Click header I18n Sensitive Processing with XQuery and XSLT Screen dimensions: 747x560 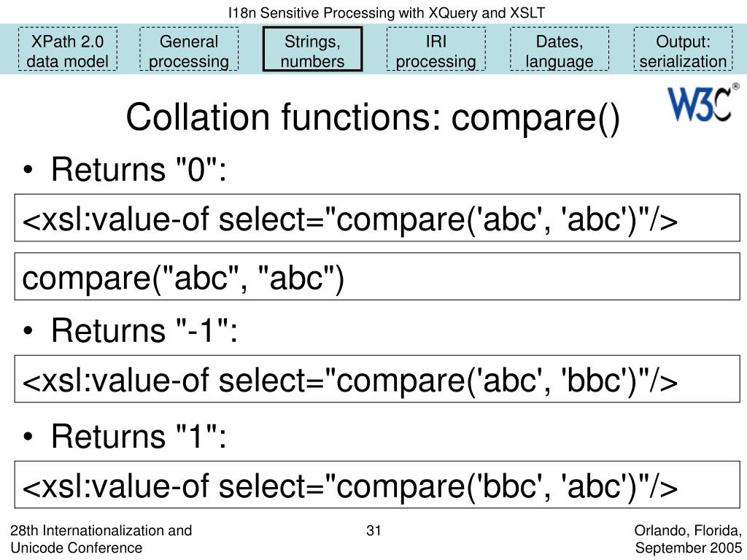(x=387, y=12)
